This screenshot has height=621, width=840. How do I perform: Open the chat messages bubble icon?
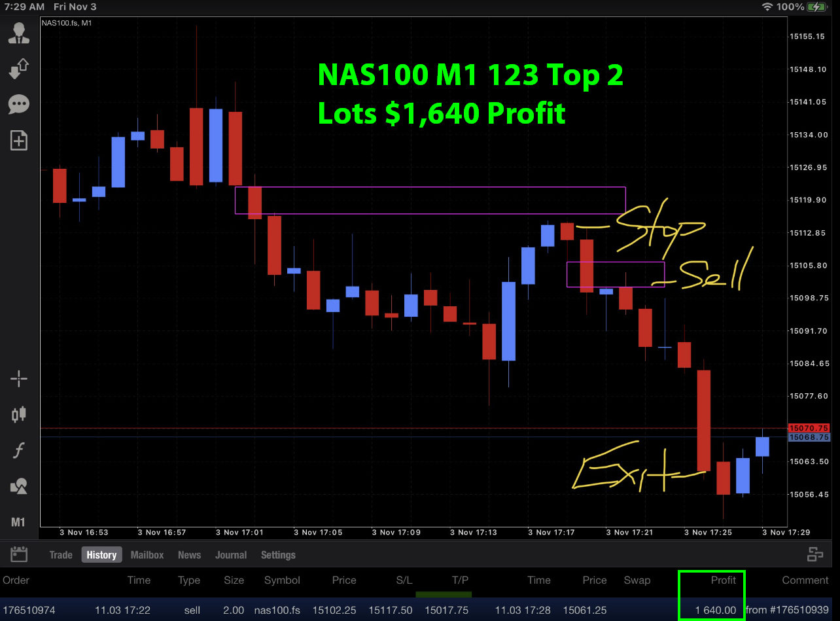(x=18, y=104)
